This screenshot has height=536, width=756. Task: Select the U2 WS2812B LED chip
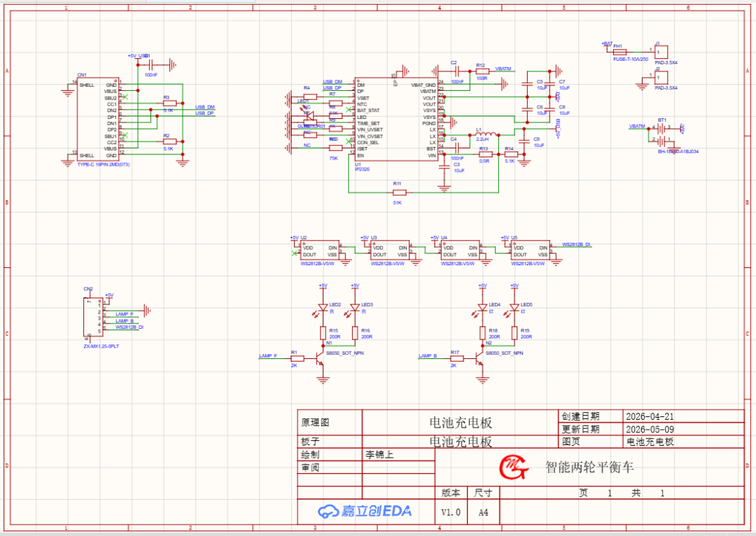pyautogui.click(x=319, y=251)
